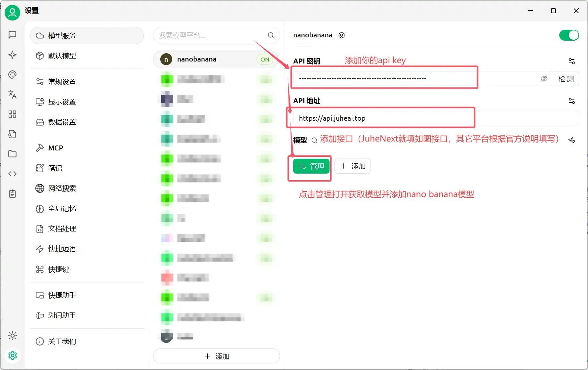Click the API 地址 input with https://api.juheai.top

(436, 118)
